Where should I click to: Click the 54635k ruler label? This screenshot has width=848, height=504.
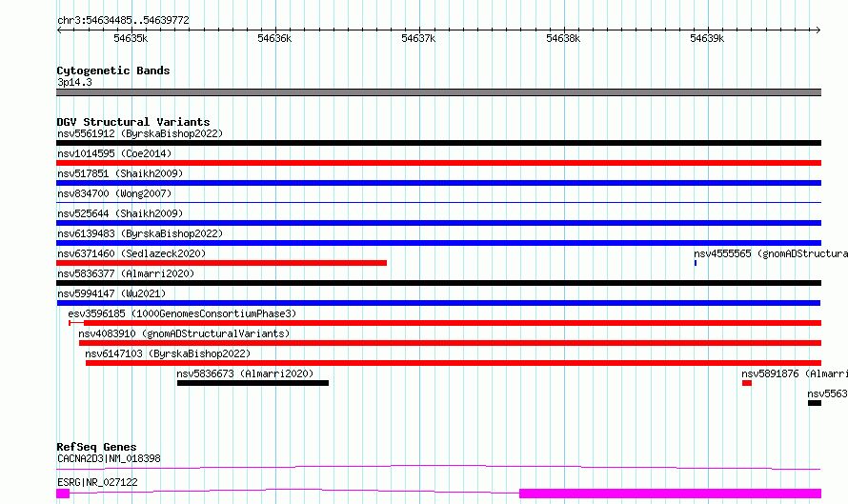coord(131,38)
